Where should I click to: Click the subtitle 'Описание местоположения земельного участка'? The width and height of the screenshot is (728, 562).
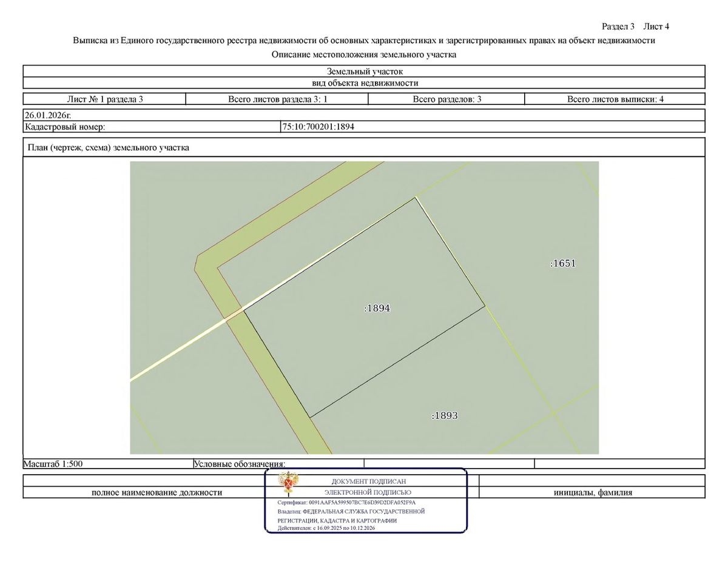click(364, 55)
